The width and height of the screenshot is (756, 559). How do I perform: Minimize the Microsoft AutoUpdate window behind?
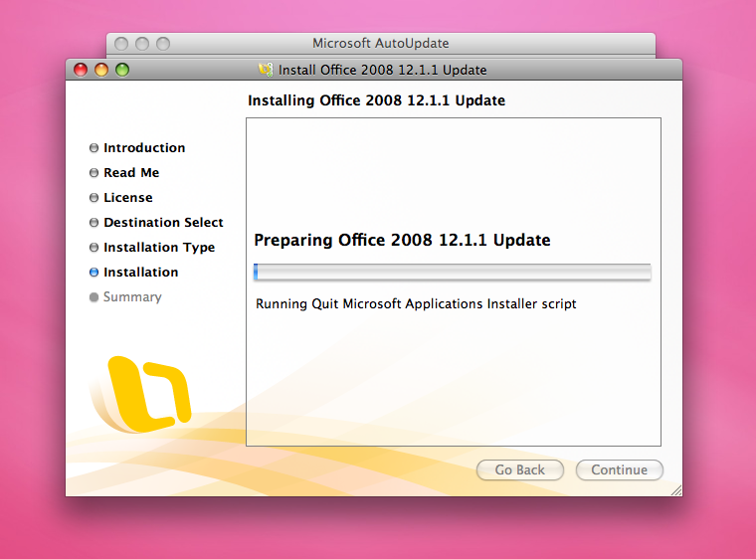[142, 44]
